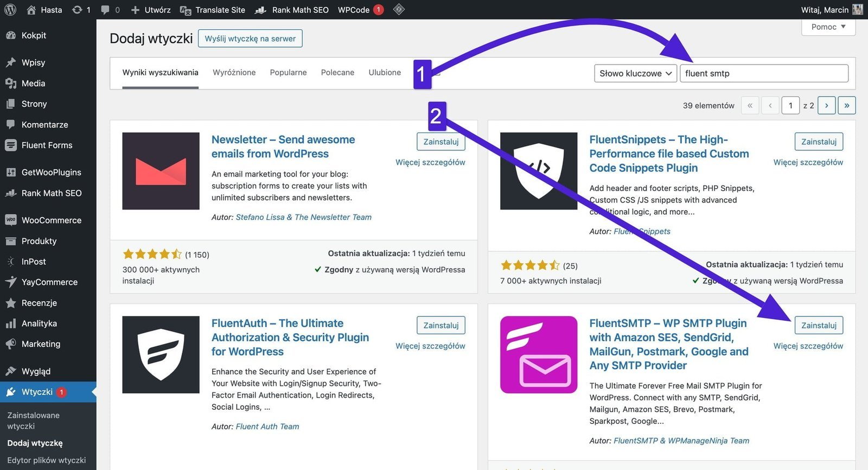Jump to the last results page
Screen dimensions: 868x470
tap(846, 105)
